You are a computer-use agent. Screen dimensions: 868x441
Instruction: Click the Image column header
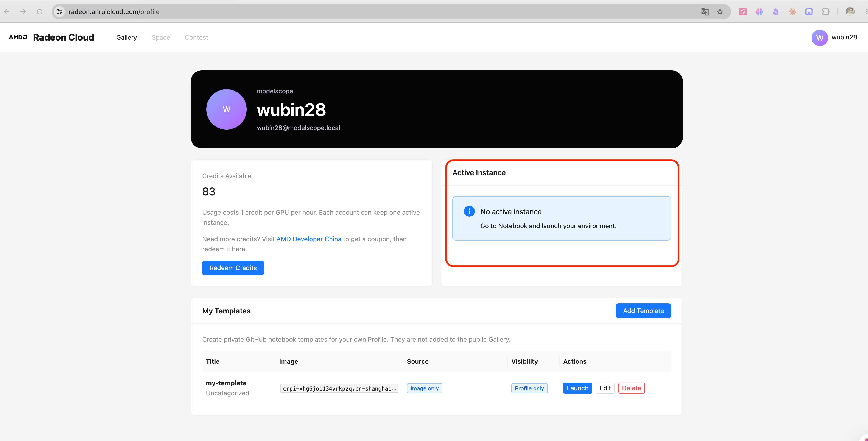[x=289, y=362]
